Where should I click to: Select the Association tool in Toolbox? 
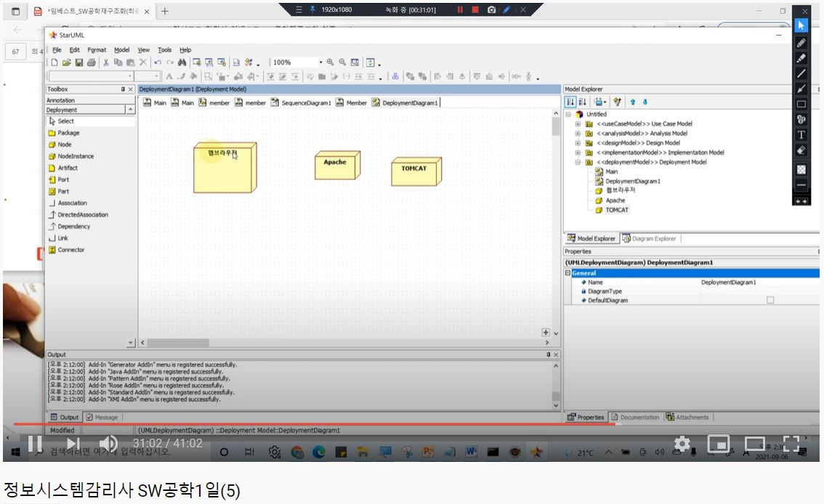coord(68,203)
